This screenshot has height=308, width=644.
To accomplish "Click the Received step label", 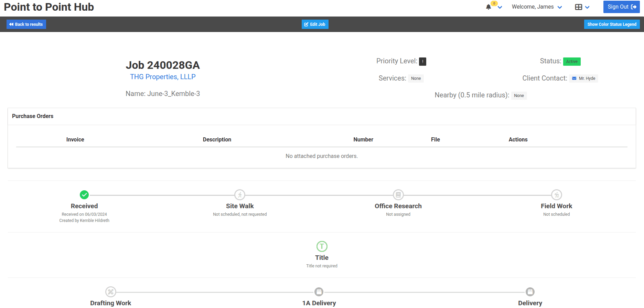I will 84,206.
